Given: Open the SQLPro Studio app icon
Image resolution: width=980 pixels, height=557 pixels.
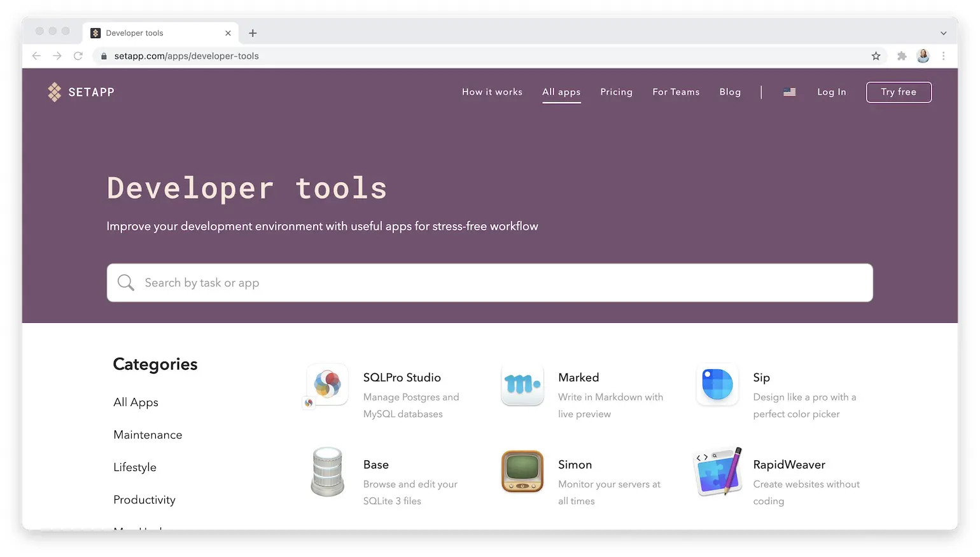Looking at the screenshot, I should pos(327,384).
